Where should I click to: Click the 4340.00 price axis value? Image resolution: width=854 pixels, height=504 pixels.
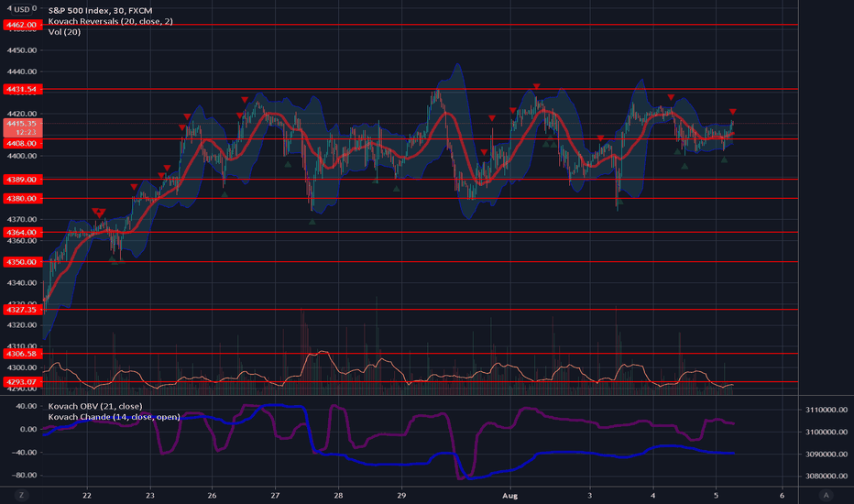(22, 283)
